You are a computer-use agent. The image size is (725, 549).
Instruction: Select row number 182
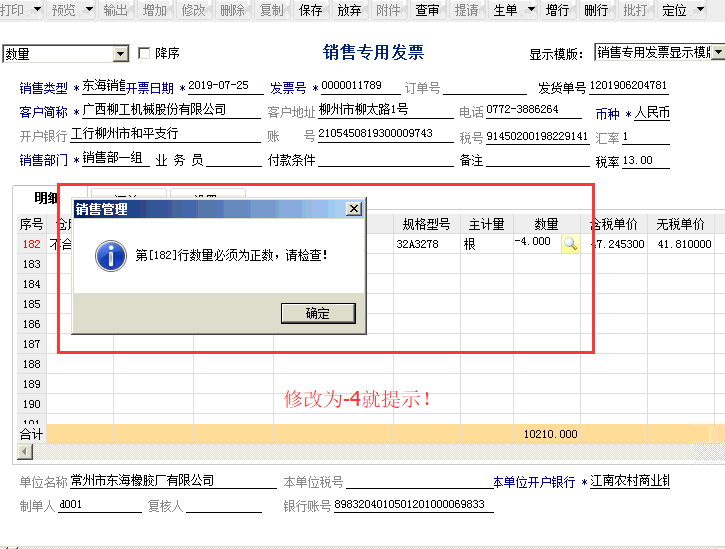point(31,244)
